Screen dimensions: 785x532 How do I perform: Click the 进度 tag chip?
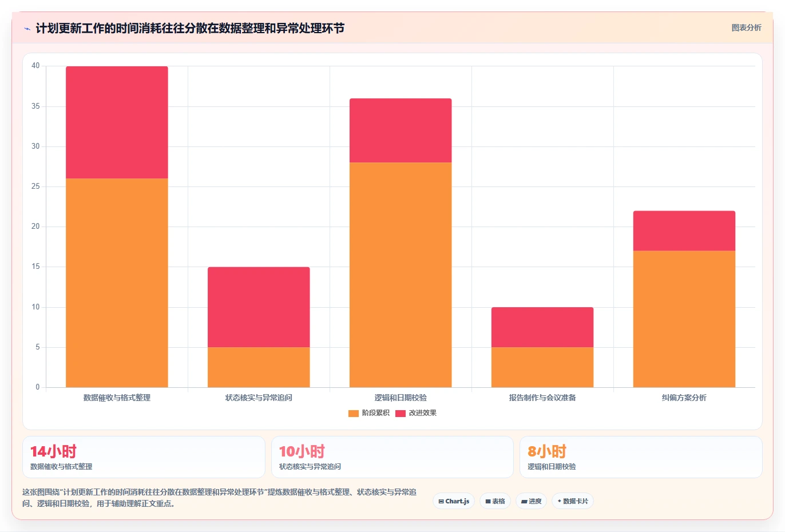(x=531, y=501)
